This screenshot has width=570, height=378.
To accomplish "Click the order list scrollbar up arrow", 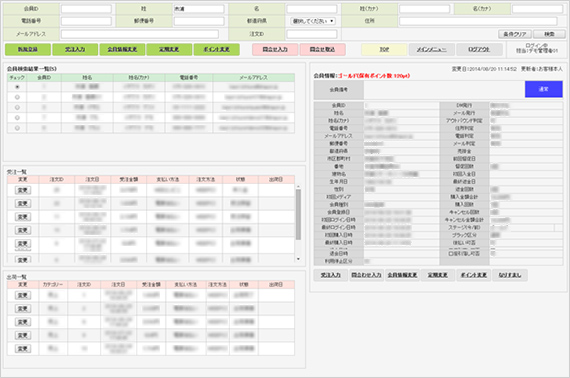I will coord(298,187).
